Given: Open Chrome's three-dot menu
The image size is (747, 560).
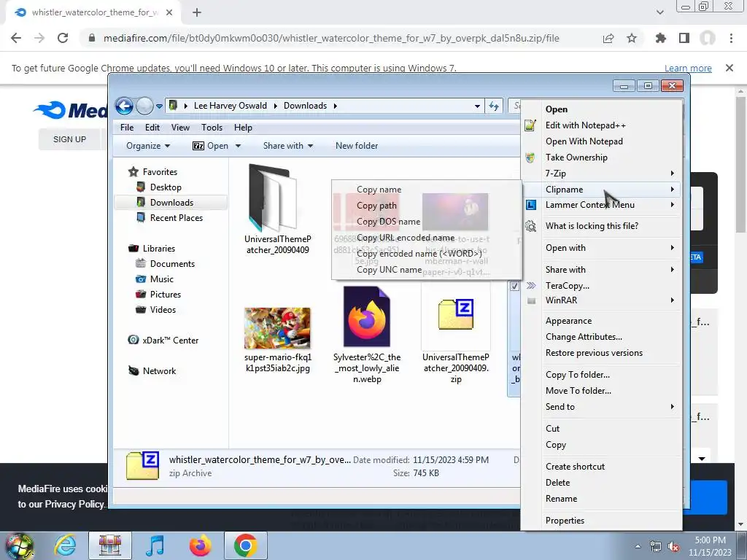Looking at the screenshot, I should coord(731,38).
